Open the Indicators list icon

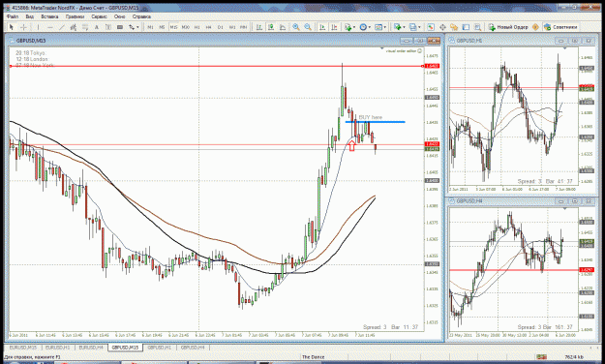pyautogui.click(x=348, y=27)
